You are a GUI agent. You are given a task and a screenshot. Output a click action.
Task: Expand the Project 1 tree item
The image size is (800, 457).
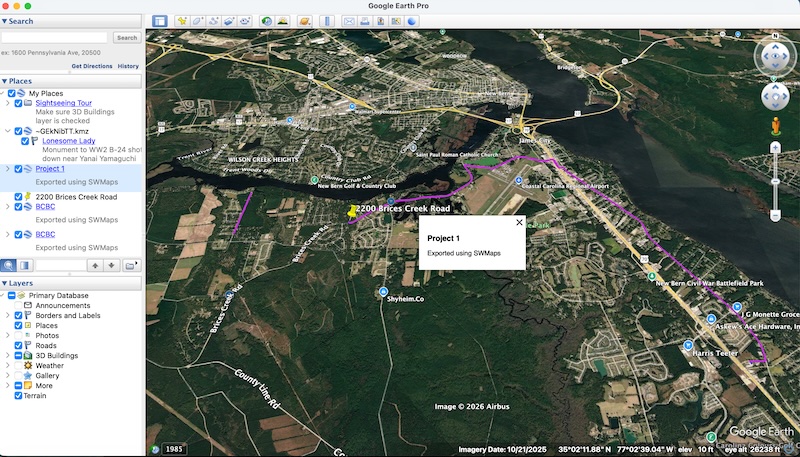(x=8, y=169)
